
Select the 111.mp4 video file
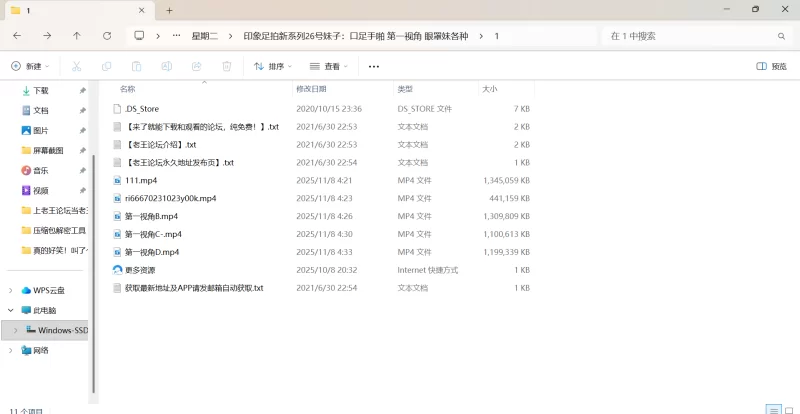[141, 180]
